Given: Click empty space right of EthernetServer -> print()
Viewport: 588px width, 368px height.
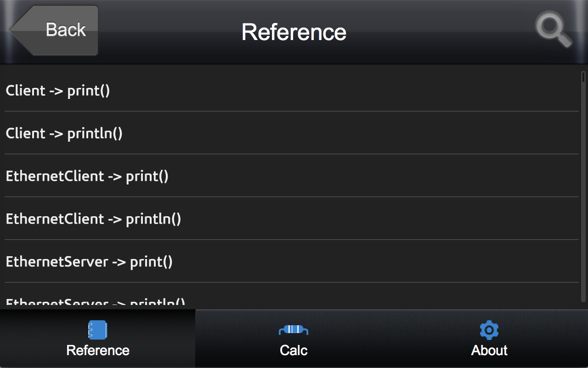Looking at the screenshot, I should click(x=367, y=262).
